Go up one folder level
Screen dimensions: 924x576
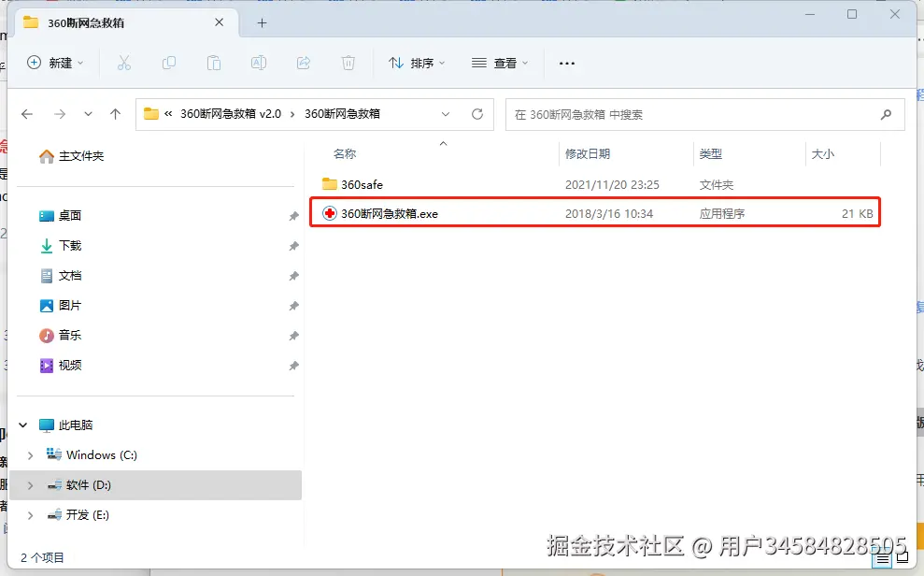(116, 114)
